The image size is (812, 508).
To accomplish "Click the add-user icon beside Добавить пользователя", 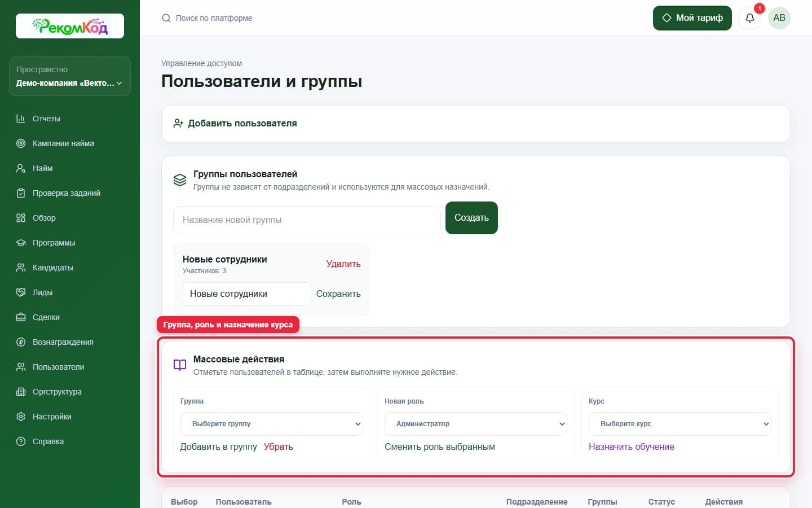I will tap(178, 123).
